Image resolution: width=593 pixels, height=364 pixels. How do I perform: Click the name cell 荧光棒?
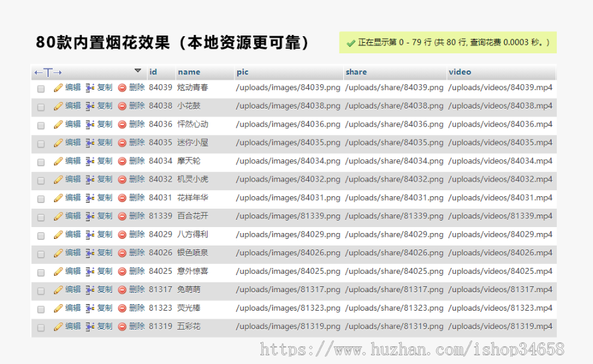[188, 307]
